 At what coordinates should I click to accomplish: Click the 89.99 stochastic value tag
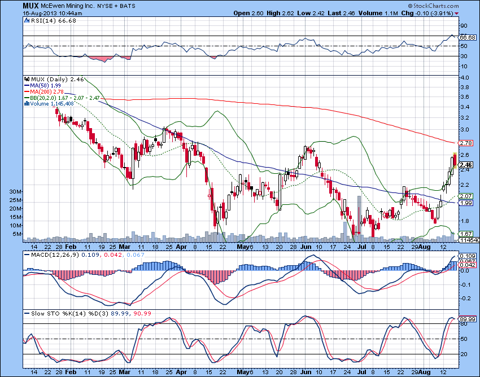(468, 319)
